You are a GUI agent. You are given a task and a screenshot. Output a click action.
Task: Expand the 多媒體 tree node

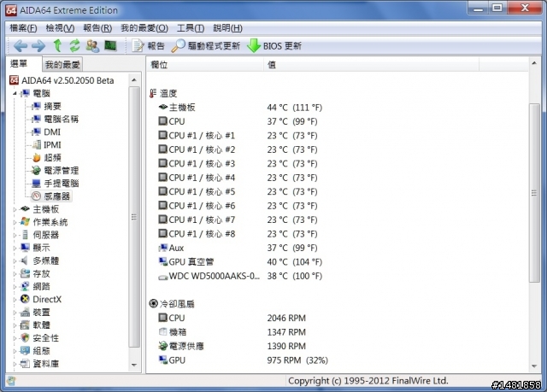click(15, 261)
